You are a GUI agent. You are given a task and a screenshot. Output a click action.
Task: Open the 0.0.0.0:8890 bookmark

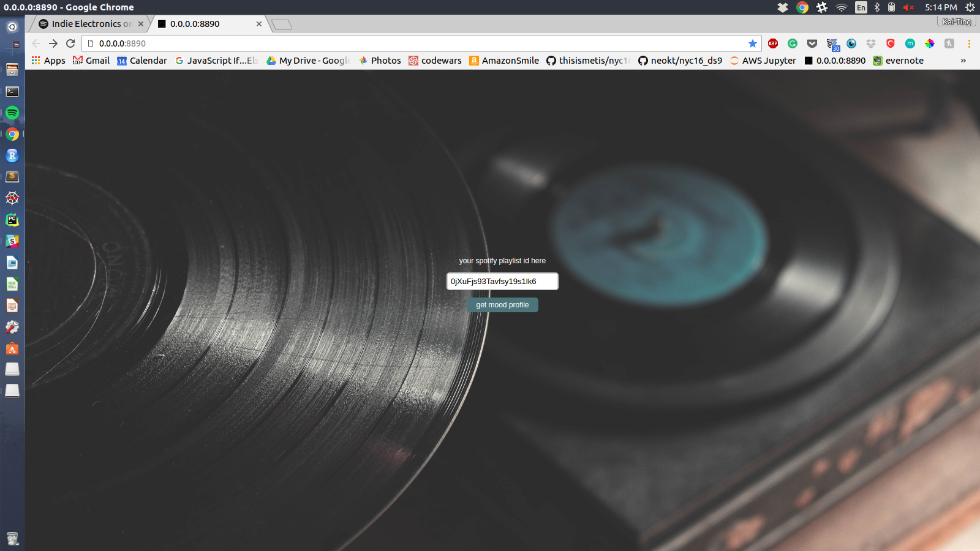click(835, 61)
